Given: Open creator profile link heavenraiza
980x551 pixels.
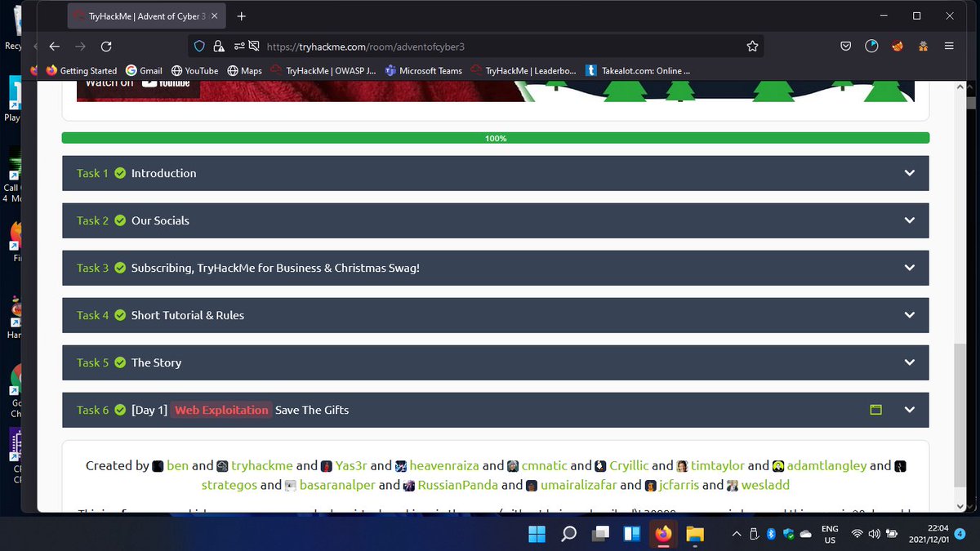Looking at the screenshot, I should [x=444, y=465].
